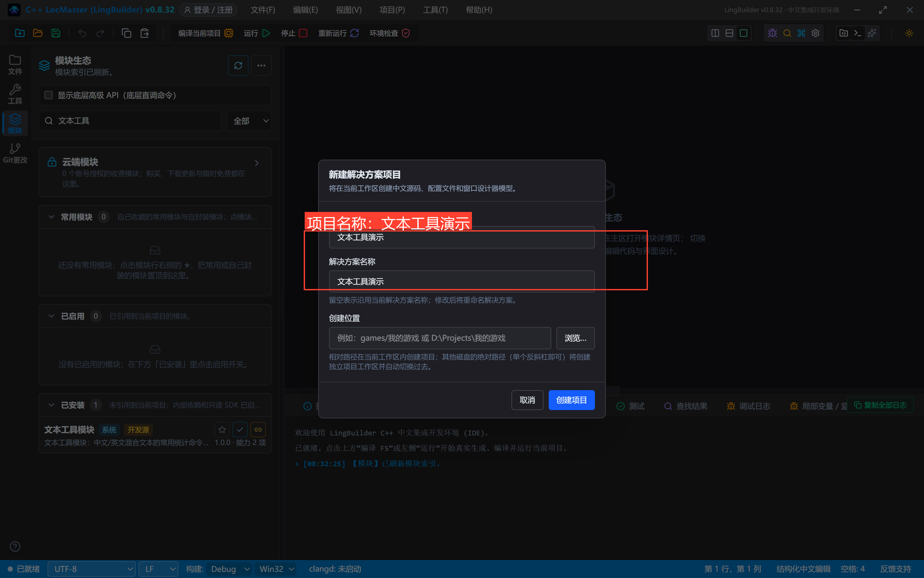Collapse the 已启用 section
The image size is (924, 578).
pos(51,316)
